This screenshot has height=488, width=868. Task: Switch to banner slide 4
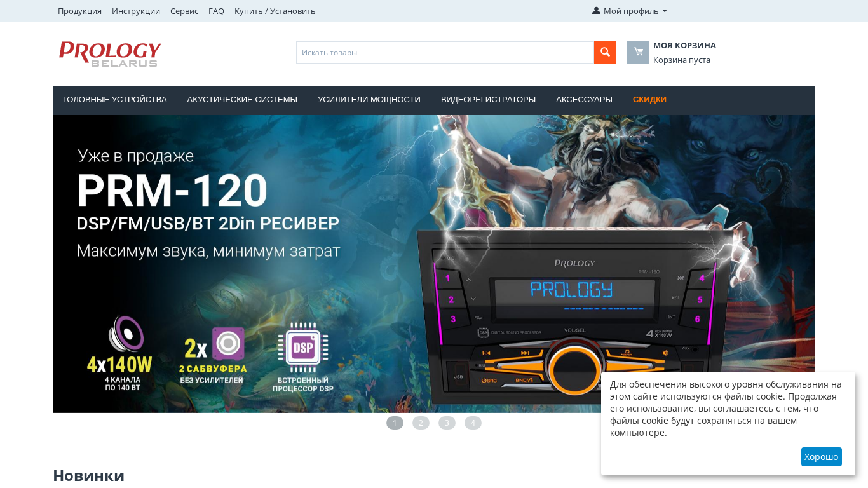coord(473,423)
